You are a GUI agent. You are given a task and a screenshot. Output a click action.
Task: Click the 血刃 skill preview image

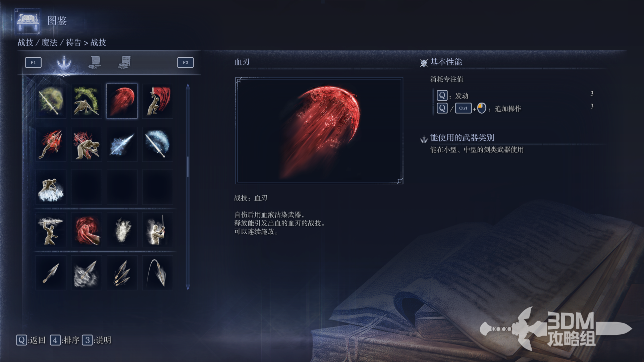pos(319,131)
